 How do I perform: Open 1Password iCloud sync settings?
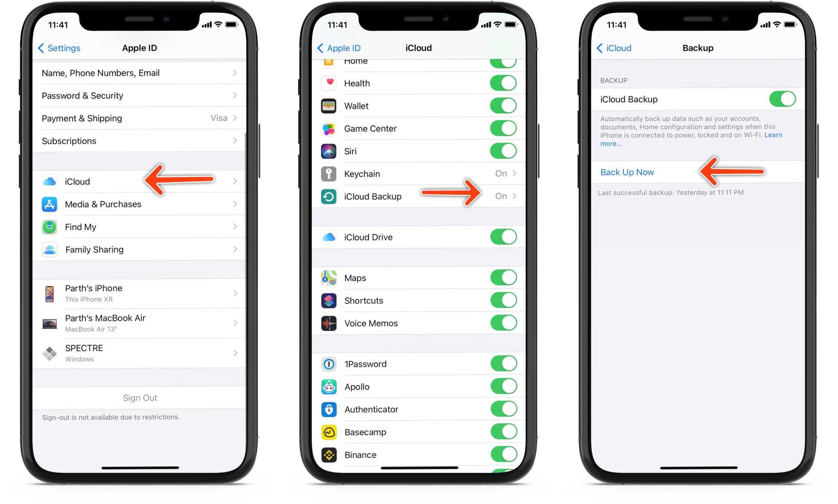(x=504, y=364)
